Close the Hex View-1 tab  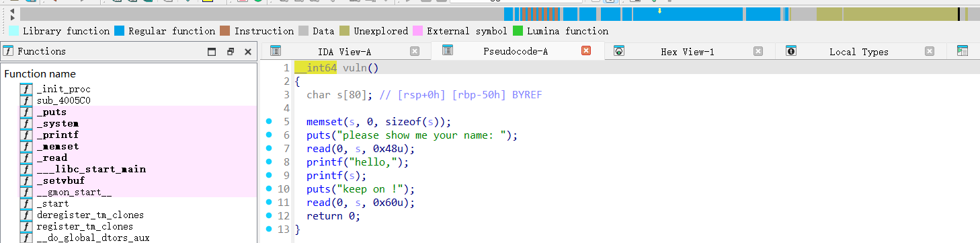coord(758,51)
